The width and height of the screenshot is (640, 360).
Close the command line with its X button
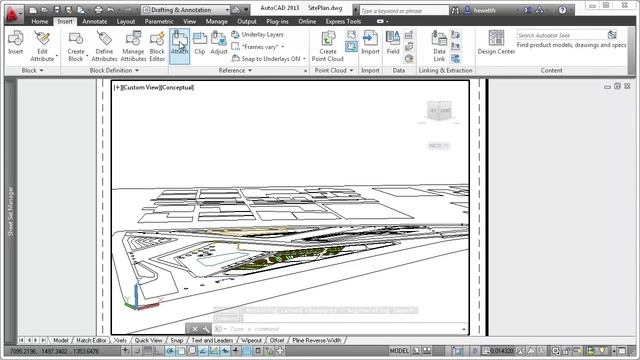(x=195, y=329)
